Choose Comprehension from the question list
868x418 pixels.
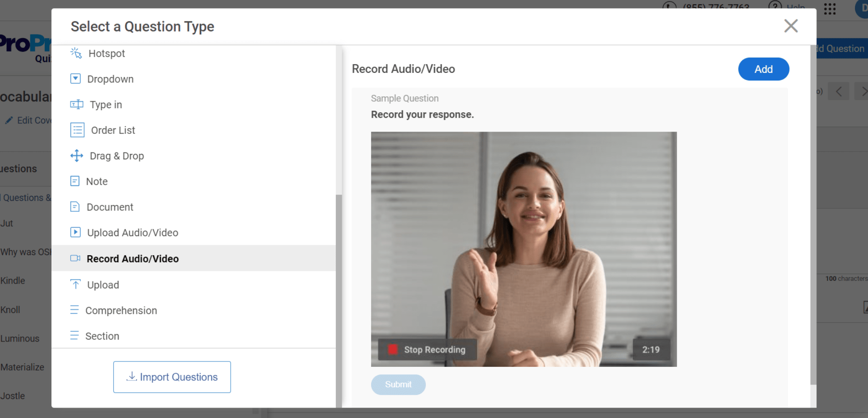[x=121, y=311]
